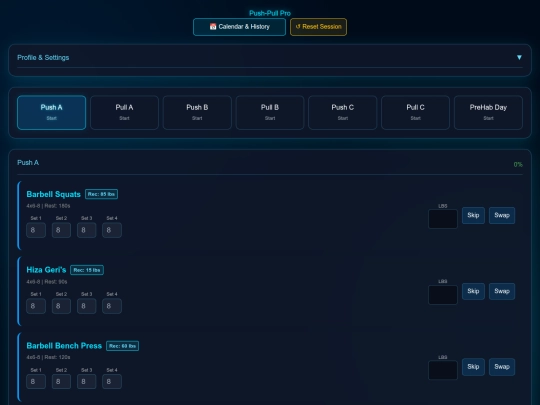Open the Push C workout tab

click(343, 113)
